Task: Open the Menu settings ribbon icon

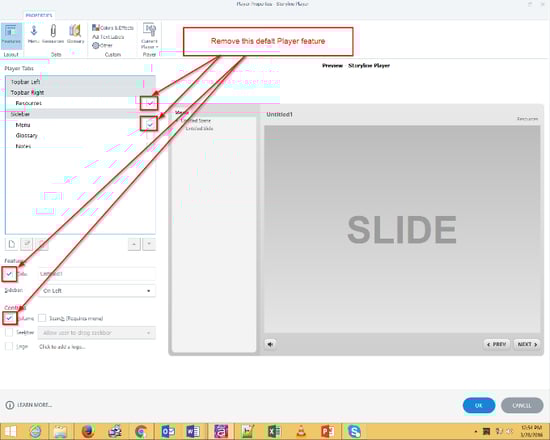Action: [x=33, y=34]
